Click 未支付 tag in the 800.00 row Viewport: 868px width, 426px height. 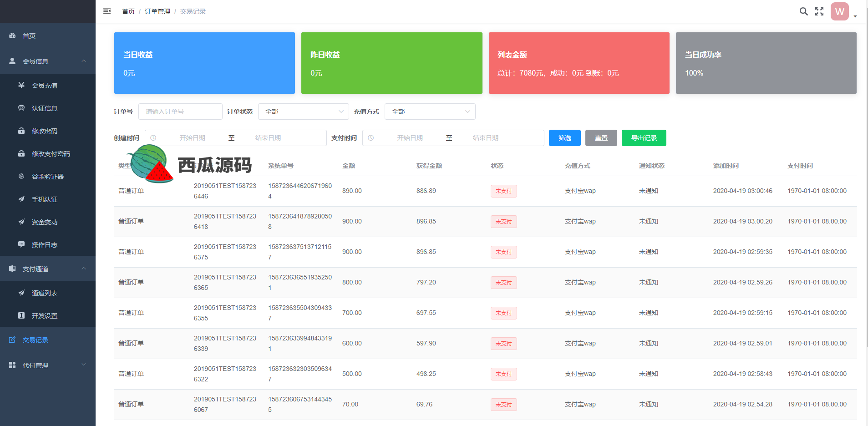point(504,283)
